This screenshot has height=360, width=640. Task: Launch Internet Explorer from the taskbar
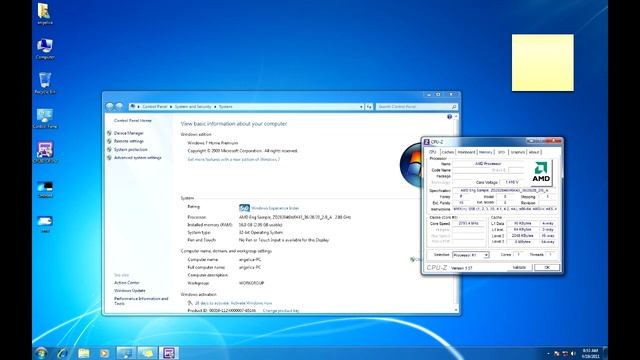pyautogui.click(x=62, y=353)
